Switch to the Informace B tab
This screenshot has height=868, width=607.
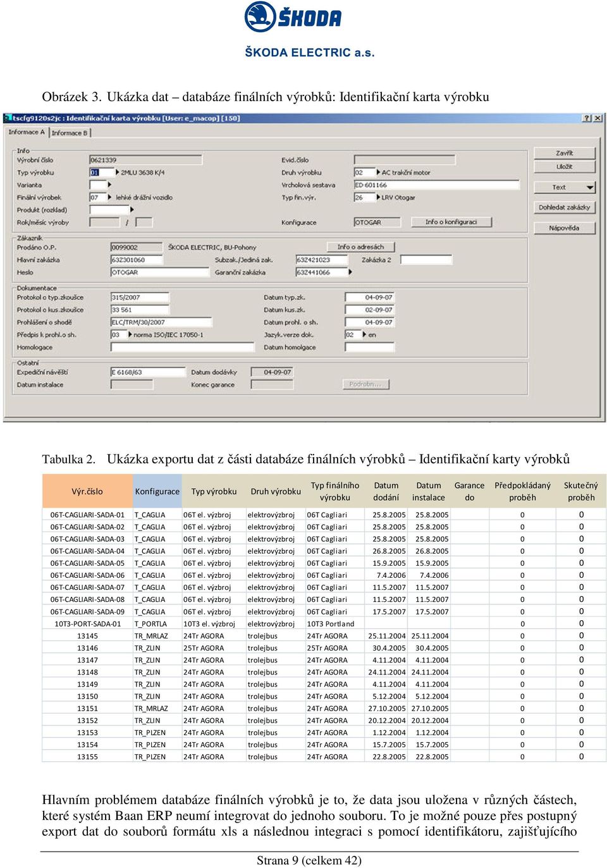coord(70,133)
